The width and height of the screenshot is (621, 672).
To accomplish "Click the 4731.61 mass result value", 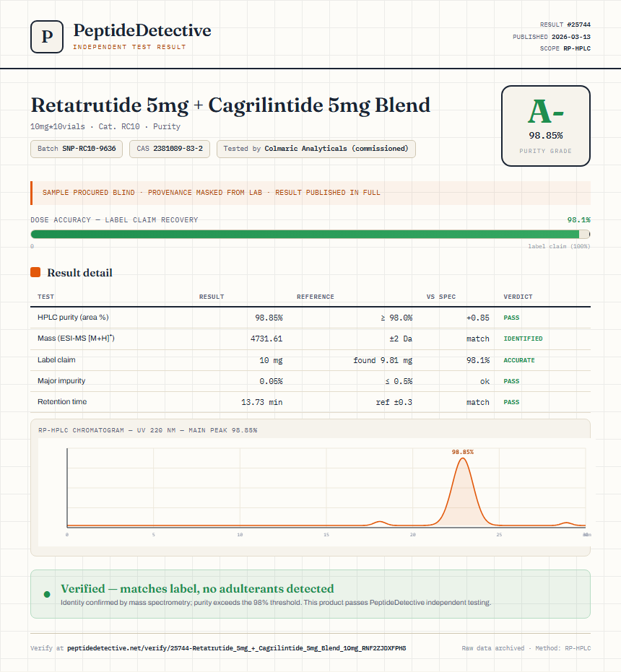I will pos(266,339).
